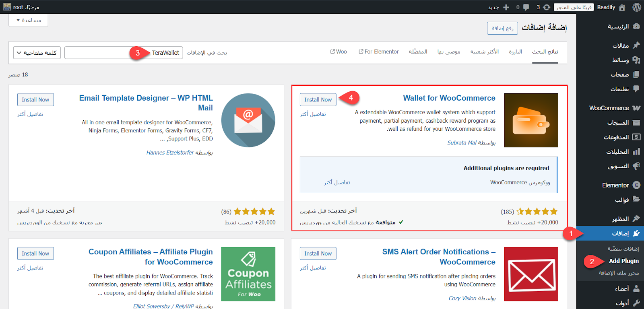Viewport: 644px width, 309px height.
Task: Open Coupon Affiliates title link
Action: [x=151, y=257]
